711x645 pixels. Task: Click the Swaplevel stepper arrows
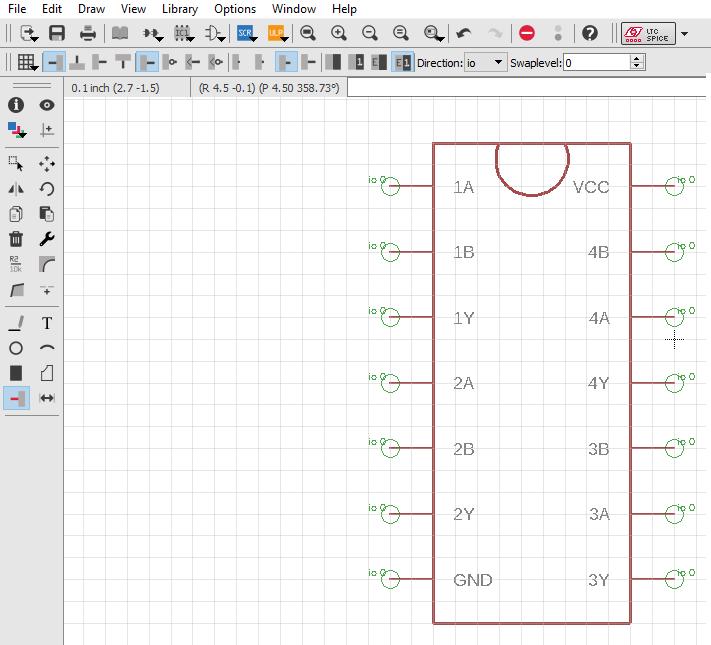[x=637, y=63]
